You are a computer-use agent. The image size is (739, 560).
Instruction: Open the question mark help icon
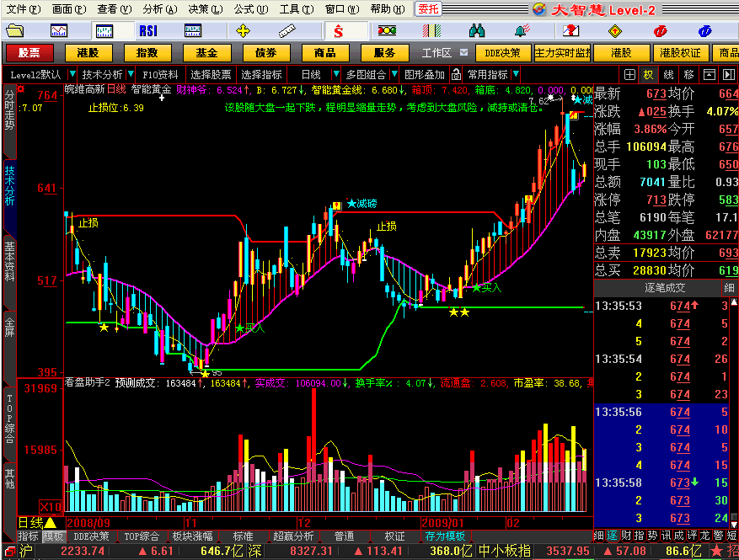570,31
